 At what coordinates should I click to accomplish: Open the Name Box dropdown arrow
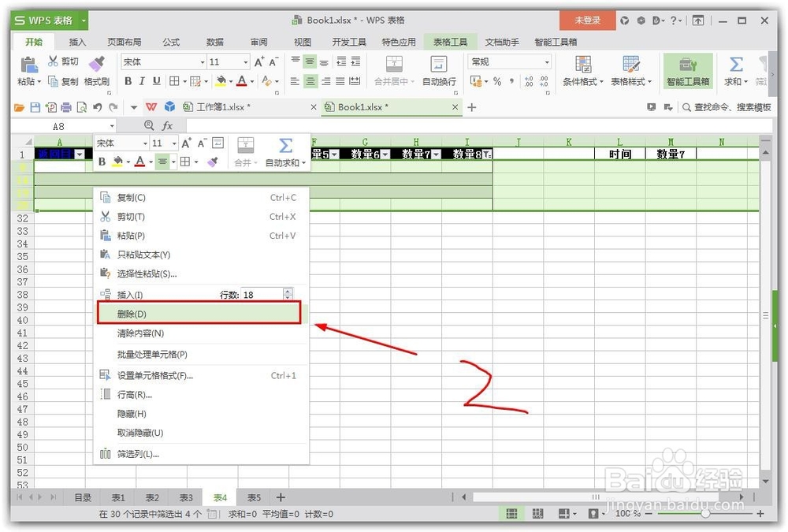(x=112, y=126)
